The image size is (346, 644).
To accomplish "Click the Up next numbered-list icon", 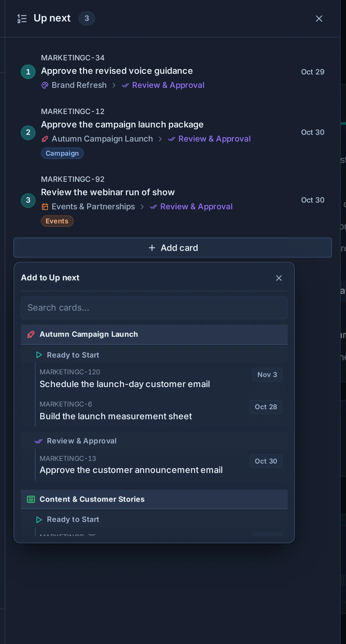I will pyautogui.click(x=22, y=19).
